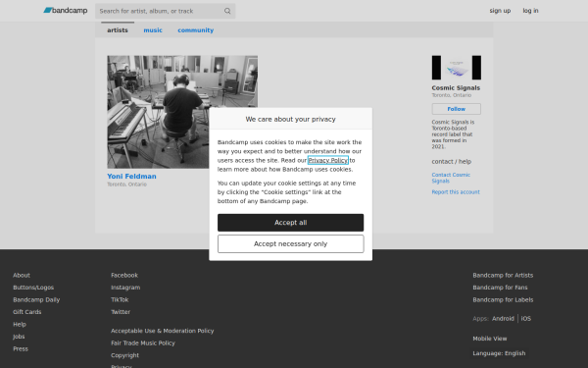588x368 pixels.
Task: Change the Language: English setting
Action: 499,353
